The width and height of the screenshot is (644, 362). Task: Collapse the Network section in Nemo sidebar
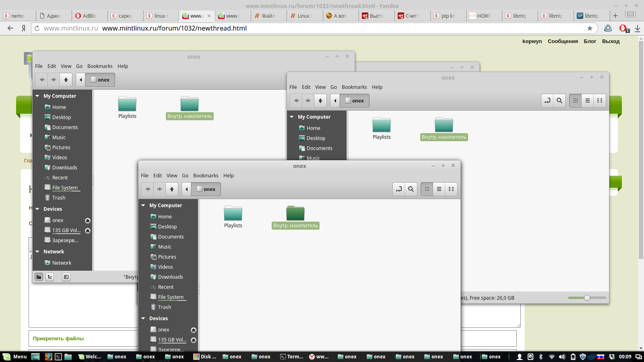tap(37, 252)
